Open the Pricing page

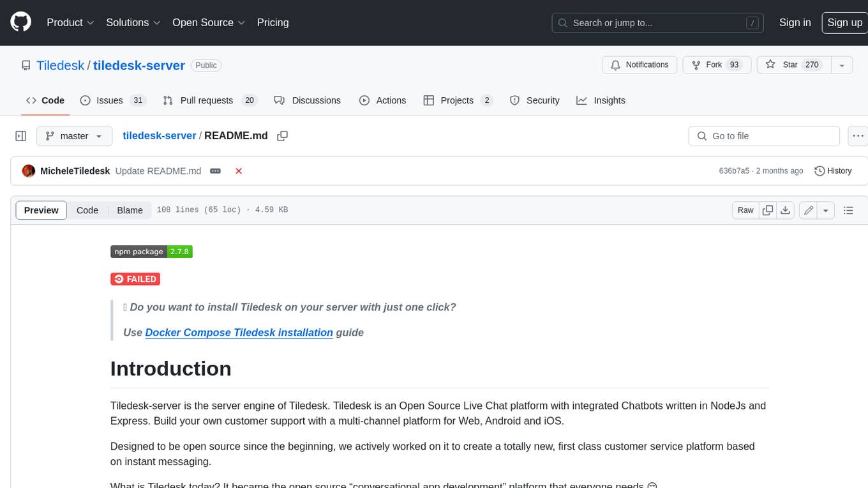coord(273,22)
